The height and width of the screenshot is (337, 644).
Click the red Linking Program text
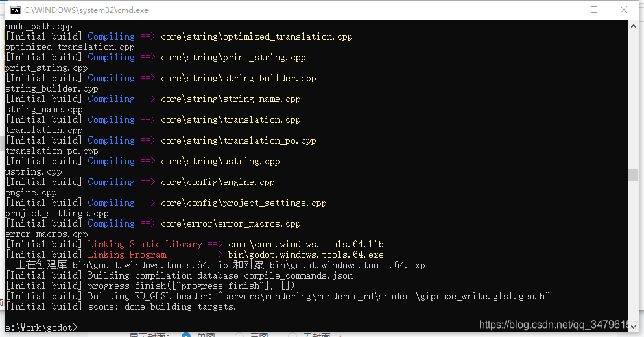point(127,255)
